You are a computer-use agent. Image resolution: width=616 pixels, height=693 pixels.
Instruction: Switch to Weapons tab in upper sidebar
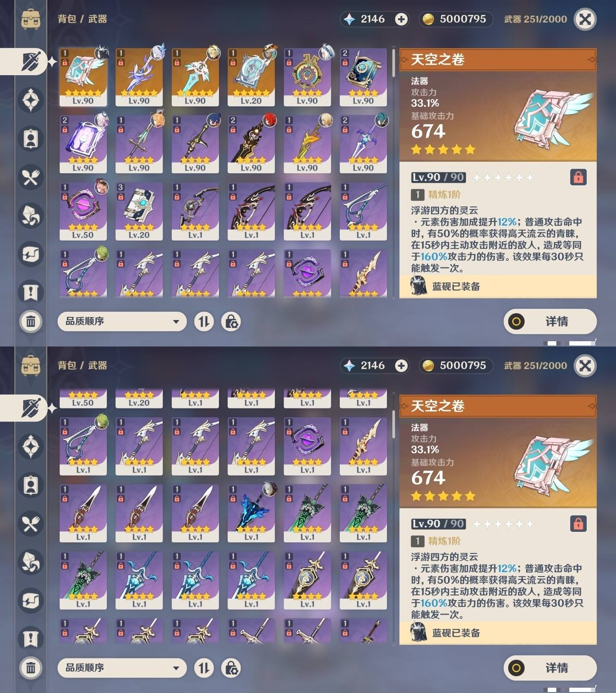30,62
